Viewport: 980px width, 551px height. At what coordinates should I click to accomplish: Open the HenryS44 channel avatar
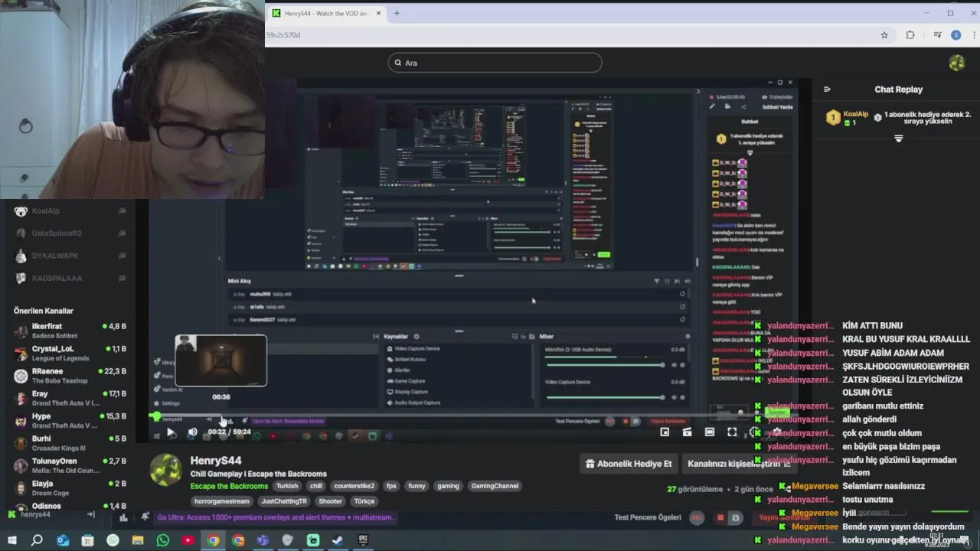click(165, 470)
